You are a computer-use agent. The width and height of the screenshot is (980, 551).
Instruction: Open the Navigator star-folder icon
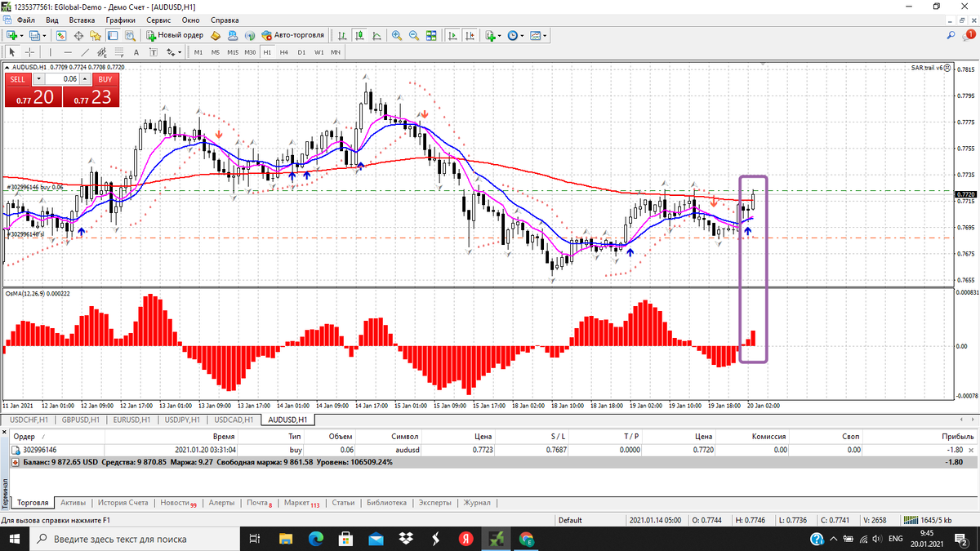(x=96, y=35)
